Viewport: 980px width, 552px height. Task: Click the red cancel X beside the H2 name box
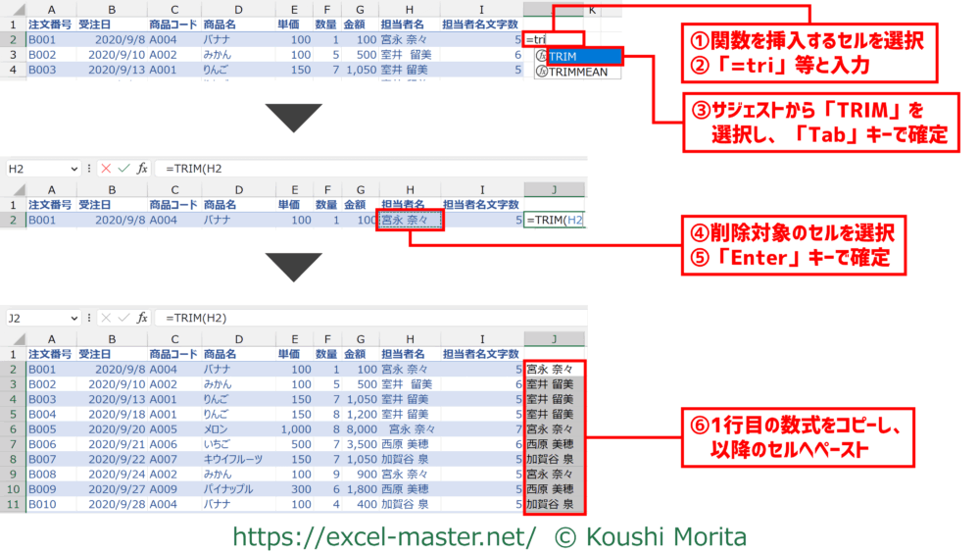(106, 169)
